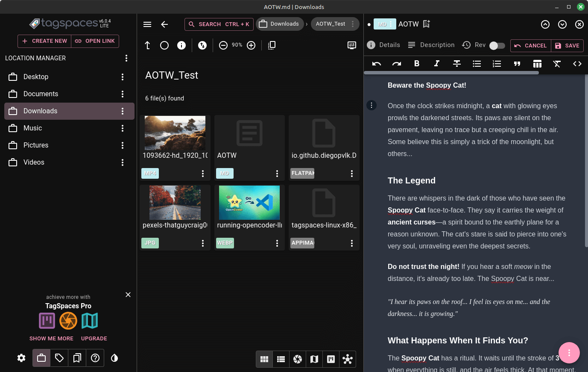Zoom in on file thumbnails
This screenshot has height=372, width=588.
point(251,45)
